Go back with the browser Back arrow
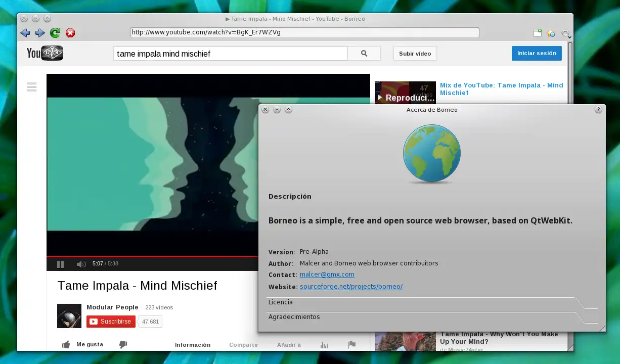 [x=25, y=33]
